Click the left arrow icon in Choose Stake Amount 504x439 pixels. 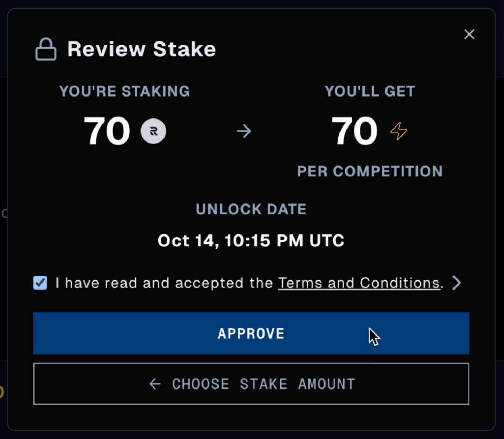pyautogui.click(x=155, y=384)
